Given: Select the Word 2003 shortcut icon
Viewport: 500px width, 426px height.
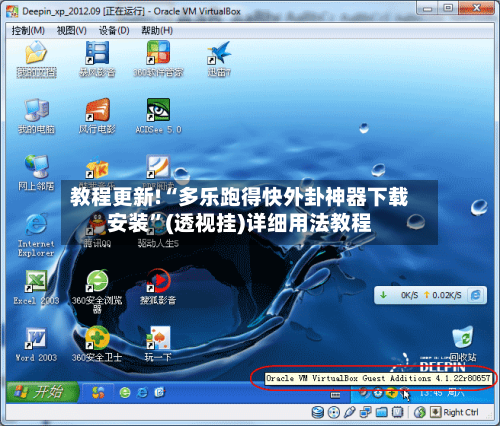Looking at the screenshot, I should [x=36, y=344].
